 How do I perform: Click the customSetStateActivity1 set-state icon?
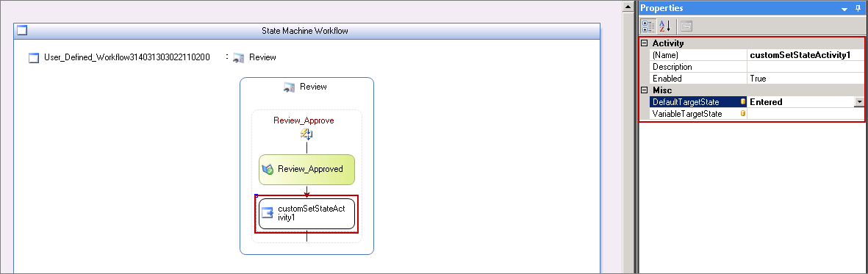pos(268,213)
